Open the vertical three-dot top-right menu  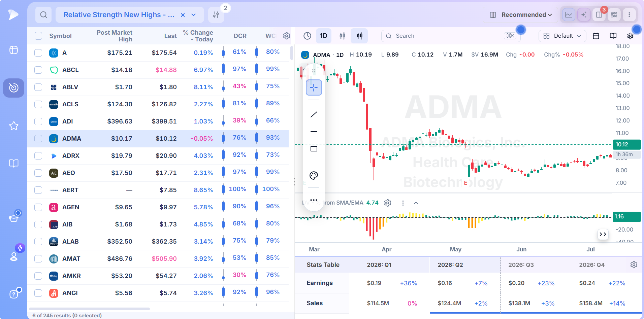point(629,15)
